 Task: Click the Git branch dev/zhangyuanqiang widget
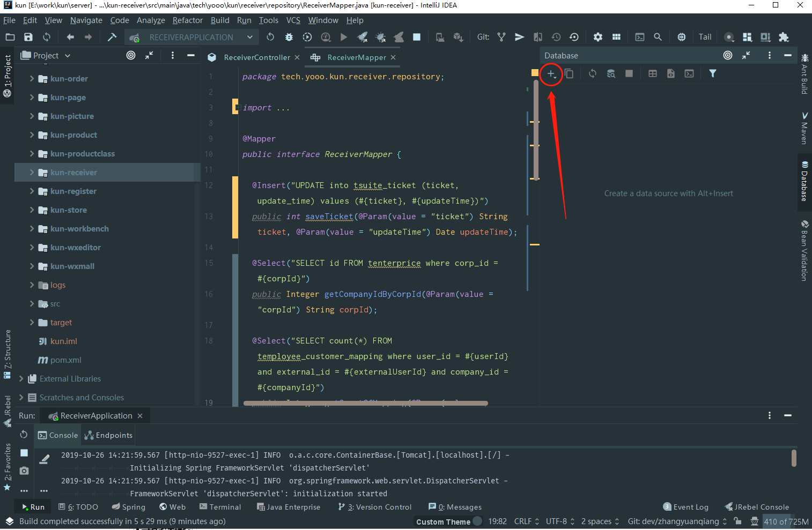[677, 521]
